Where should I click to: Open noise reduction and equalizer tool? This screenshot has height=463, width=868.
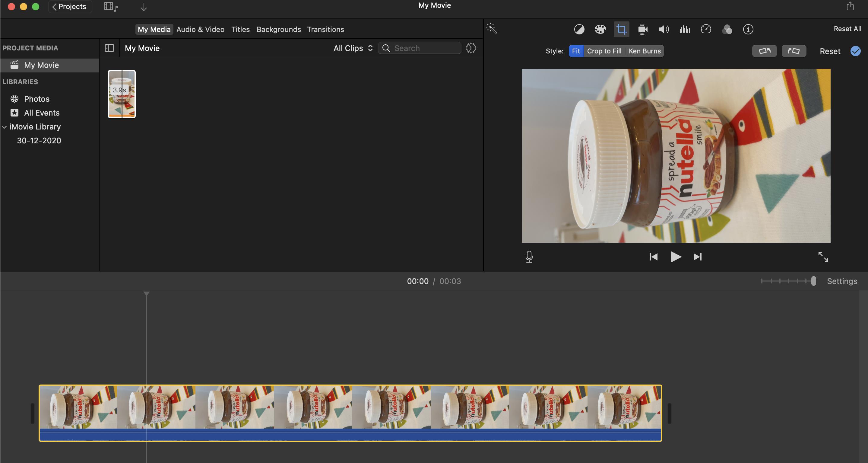click(x=685, y=29)
